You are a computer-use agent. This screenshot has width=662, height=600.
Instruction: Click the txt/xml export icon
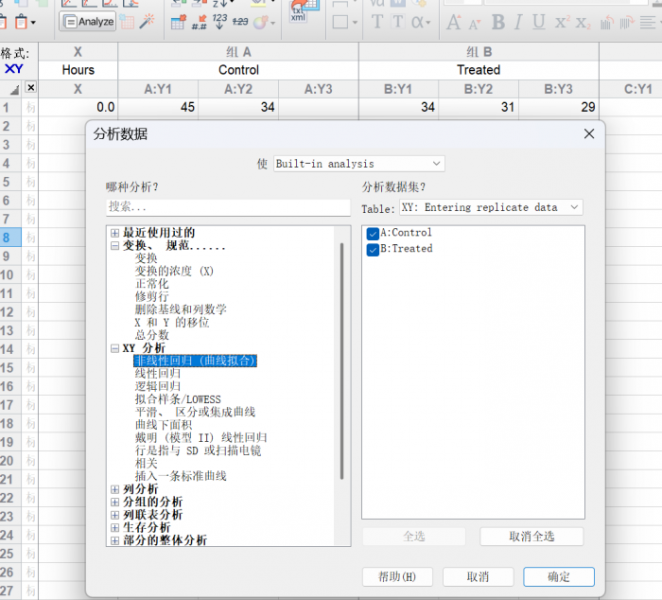[299, 13]
